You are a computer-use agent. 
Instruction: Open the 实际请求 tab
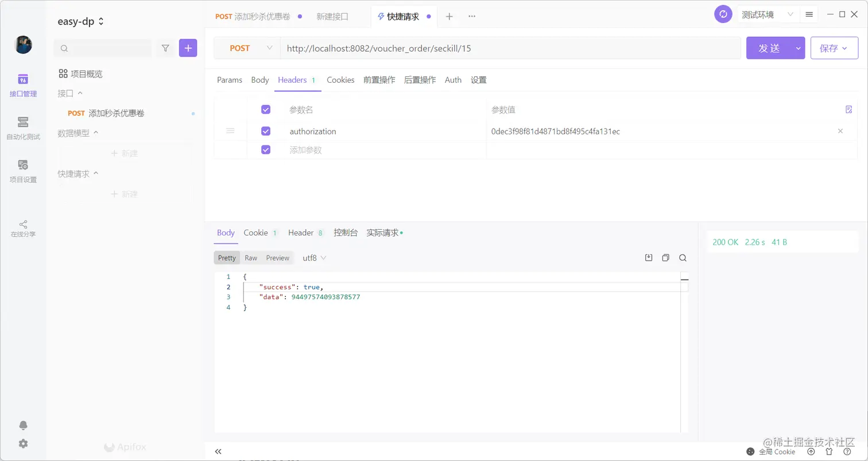click(x=385, y=233)
